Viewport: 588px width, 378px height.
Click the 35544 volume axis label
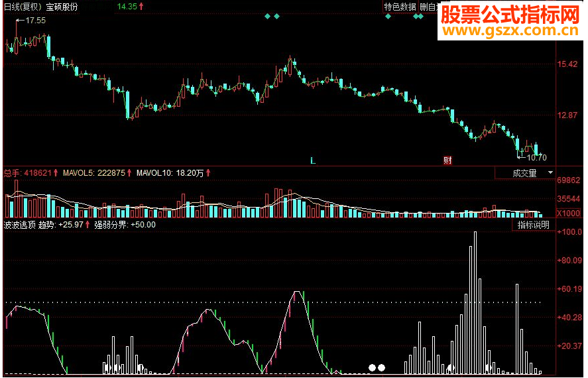569,199
